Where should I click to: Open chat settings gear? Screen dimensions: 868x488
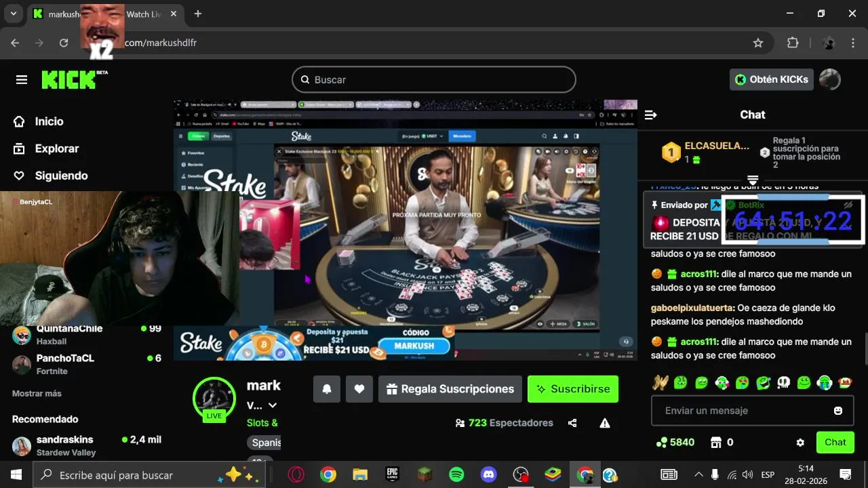click(x=800, y=443)
